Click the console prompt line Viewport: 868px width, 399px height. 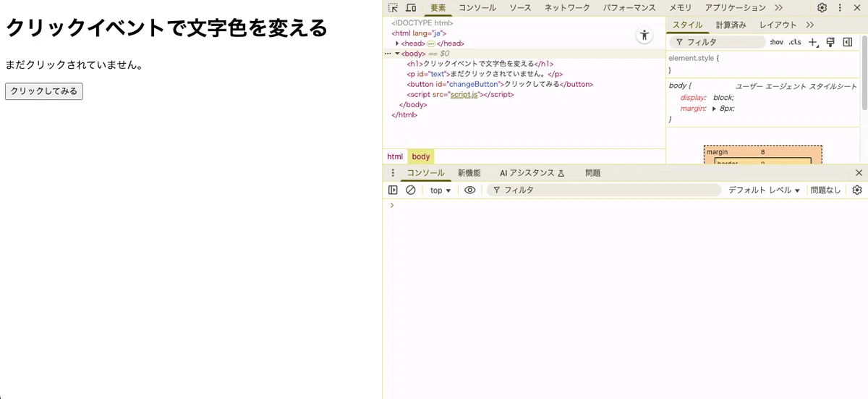click(x=625, y=206)
